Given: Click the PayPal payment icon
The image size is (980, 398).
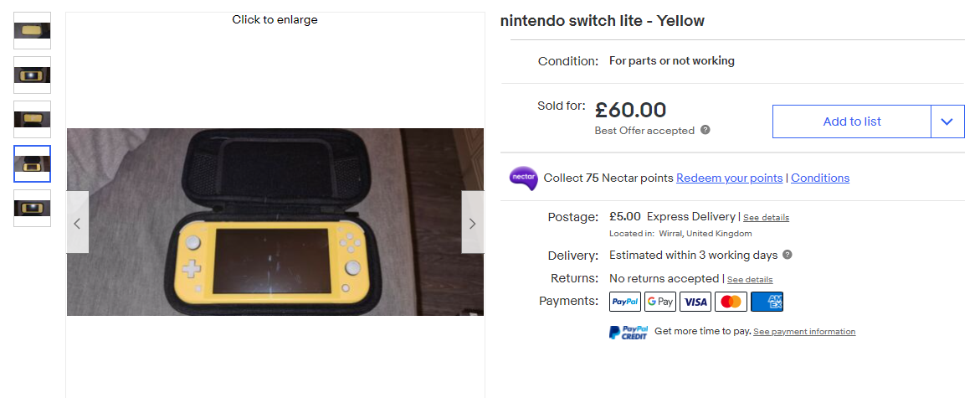Looking at the screenshot, I should (x=625, y=302).
